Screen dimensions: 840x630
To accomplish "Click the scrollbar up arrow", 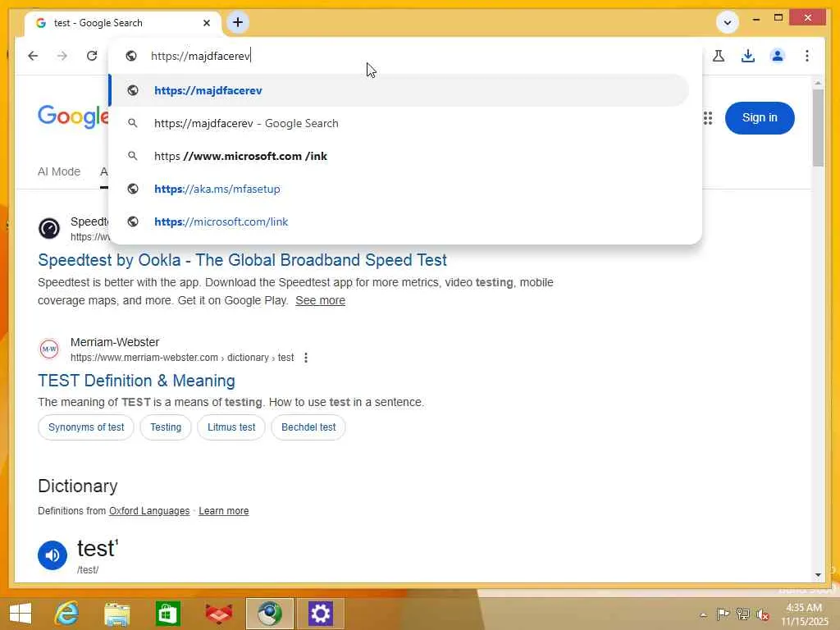I will [818, 83].
